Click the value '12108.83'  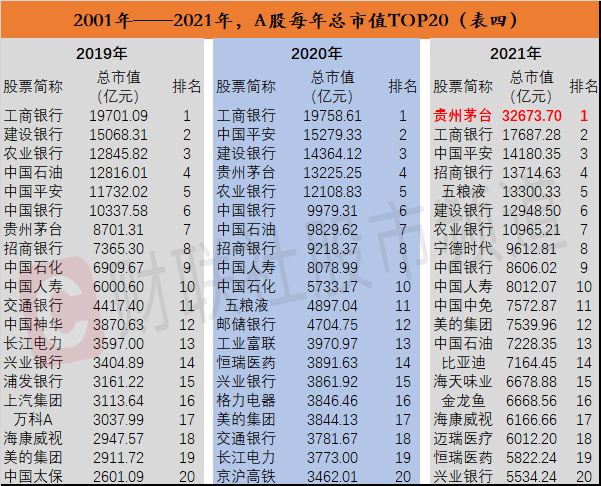(x=332, y=192)
